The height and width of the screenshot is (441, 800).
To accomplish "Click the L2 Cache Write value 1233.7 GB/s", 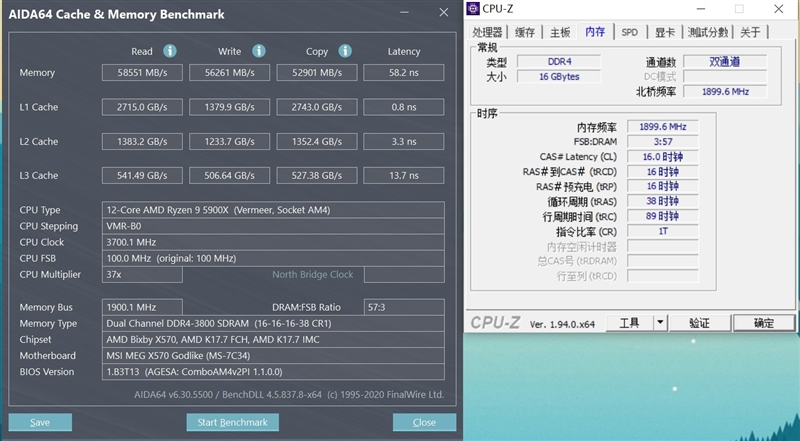I will (x=230, y=141).
